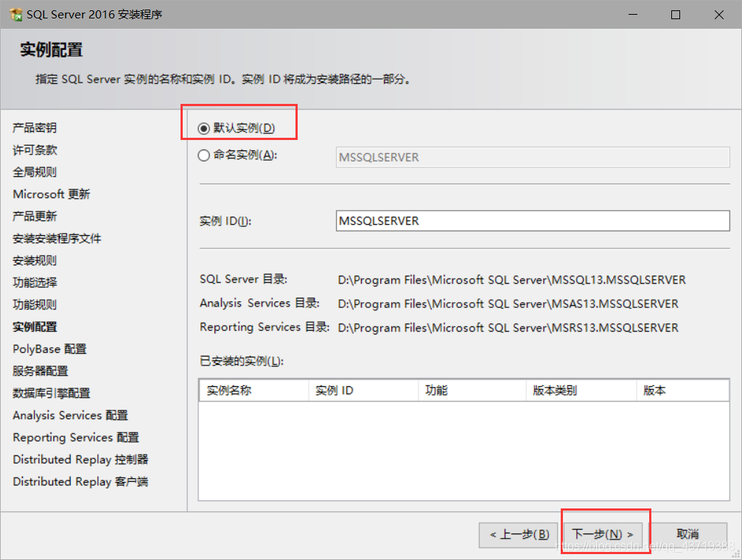This screenshot has height=560, width=742.
Task: Select the 功能选择 sidebar step
Action: tap(35, 283)
